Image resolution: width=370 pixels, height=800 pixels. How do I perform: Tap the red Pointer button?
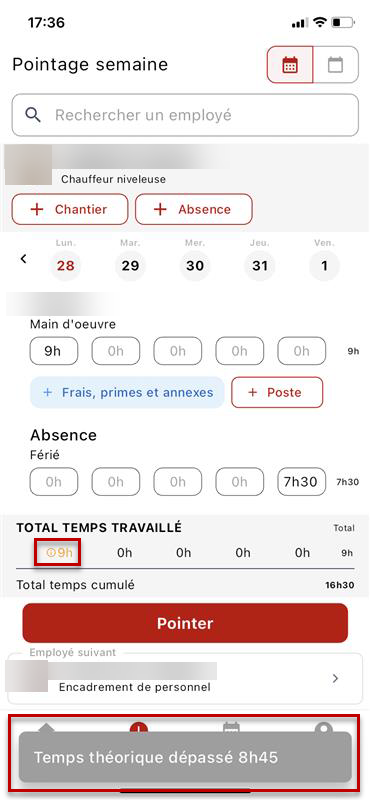click(x=185, y=623)
